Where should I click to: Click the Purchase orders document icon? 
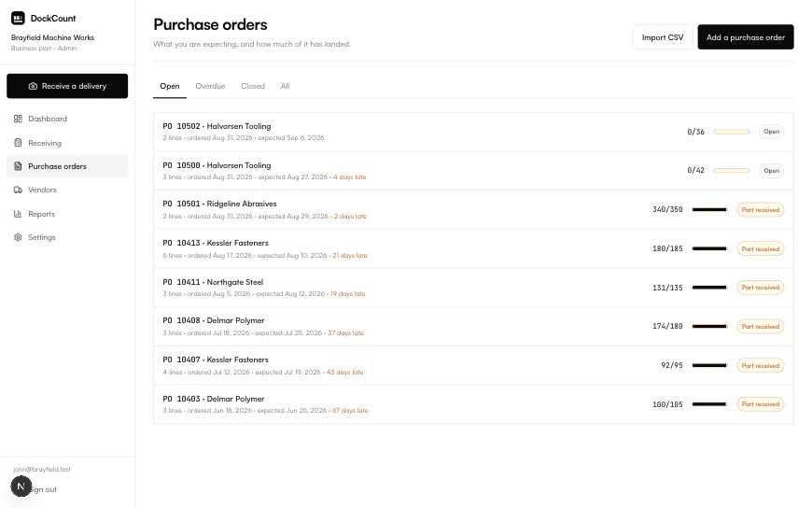pyautogui.click(x=18, y=166)
